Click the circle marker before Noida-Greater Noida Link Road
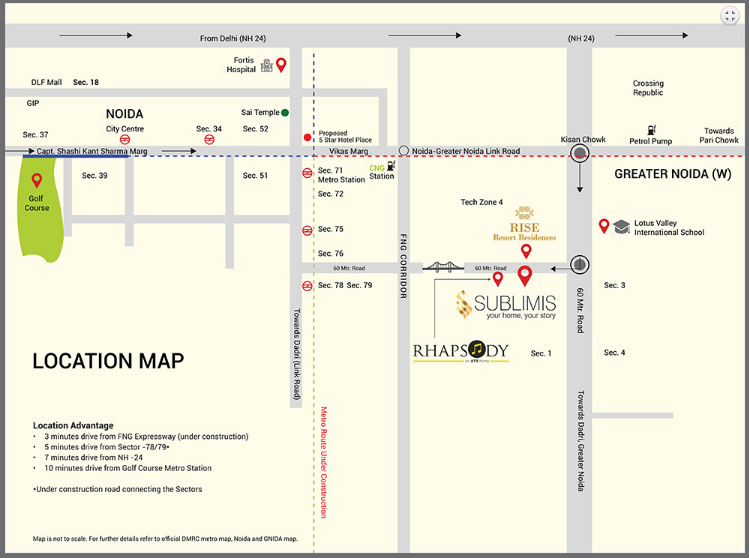This screenshot has height=558, width=749. coord(404,151)
